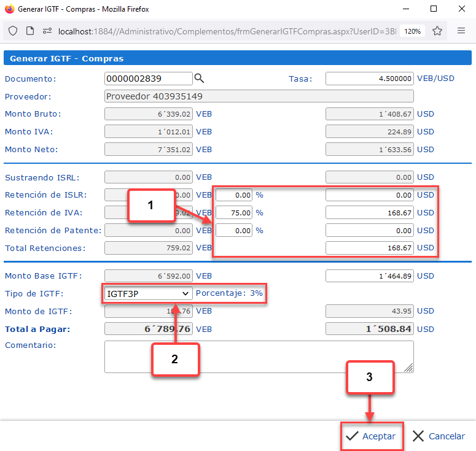Click the 120% zoom level indicator

click(412, 31)
